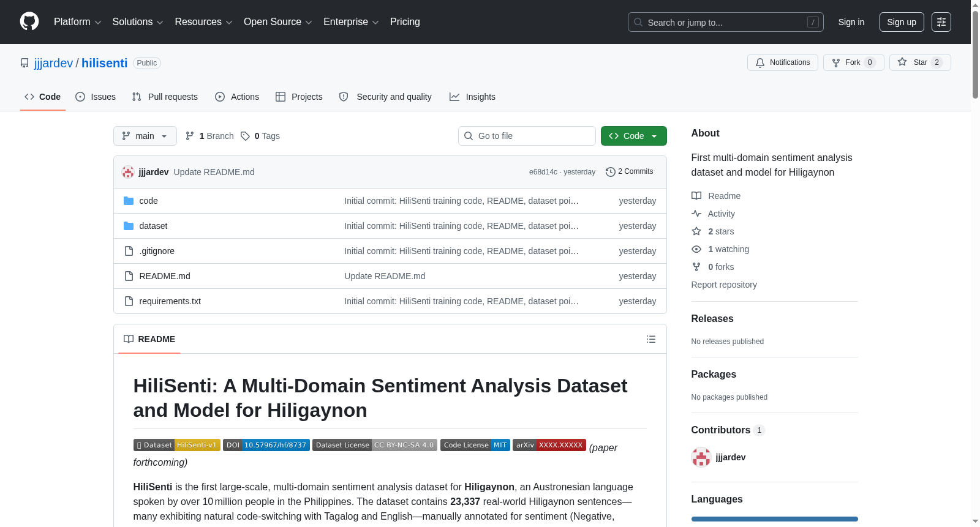Open the green Code dropdown
Viewport: 980px width, 527px height.
click(634, 136)
